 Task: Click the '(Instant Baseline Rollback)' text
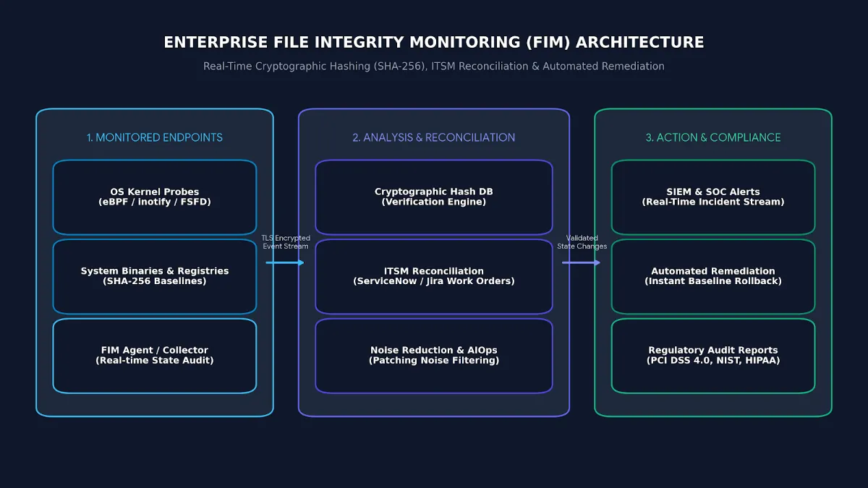pyautogui.click(x=713, y=281)
